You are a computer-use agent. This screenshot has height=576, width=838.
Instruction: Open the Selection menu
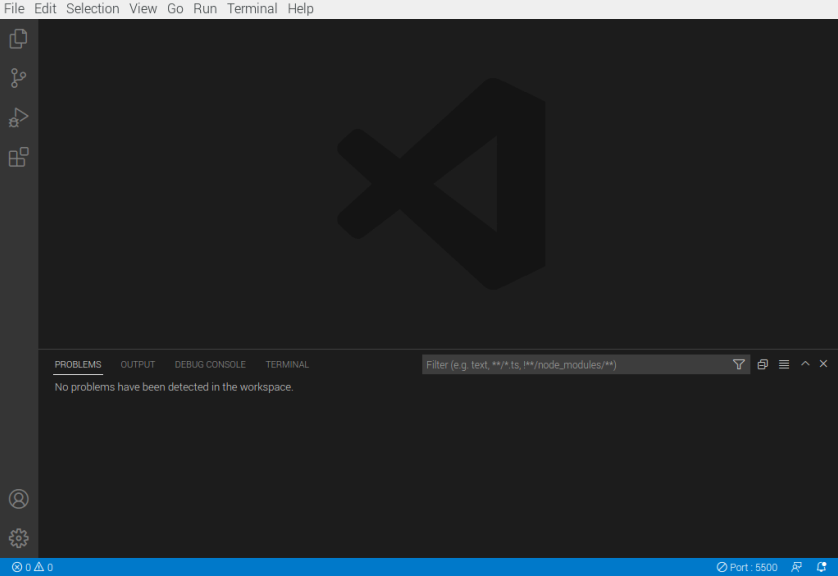pos(92,9)
